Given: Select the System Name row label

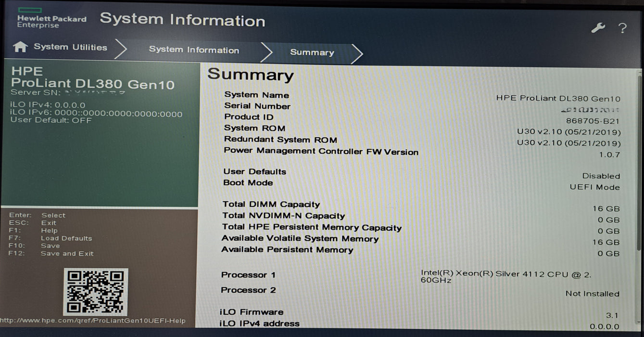Looking at the screenshot, I should click(x=256, y=95).
